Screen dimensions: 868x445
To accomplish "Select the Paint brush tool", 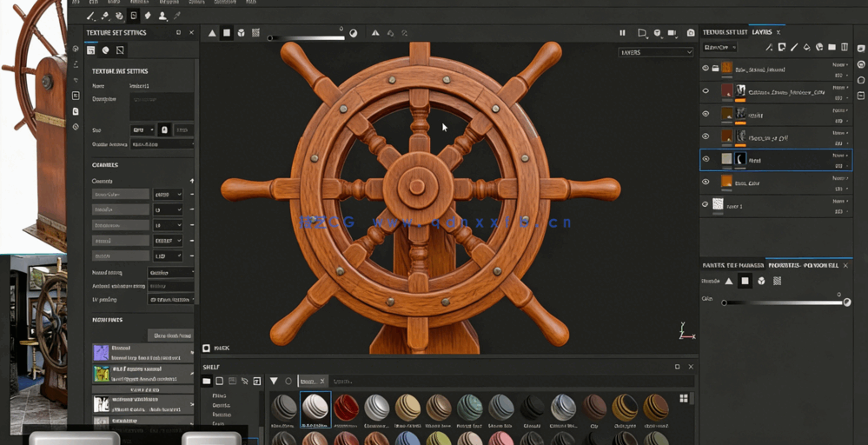I will click(x=90, y=16).
